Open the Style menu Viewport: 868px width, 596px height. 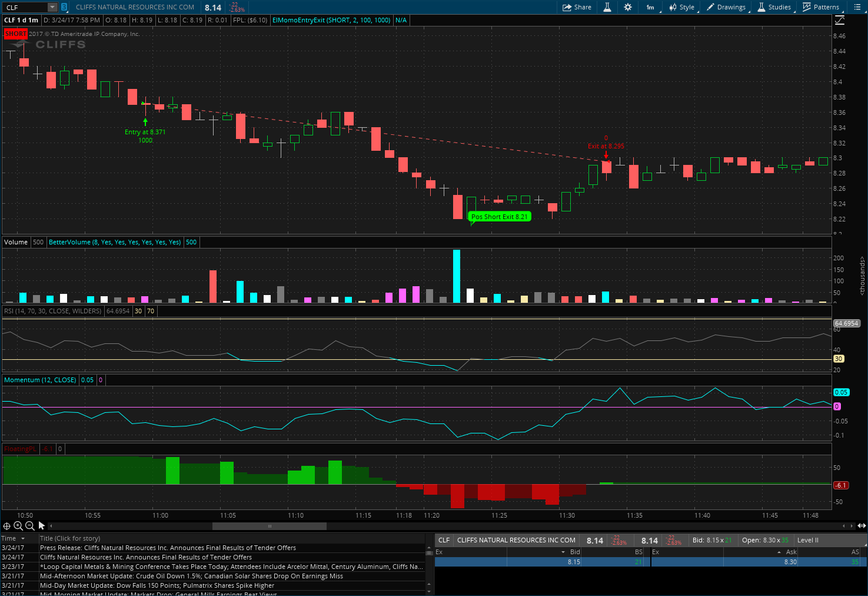point(681,7)
